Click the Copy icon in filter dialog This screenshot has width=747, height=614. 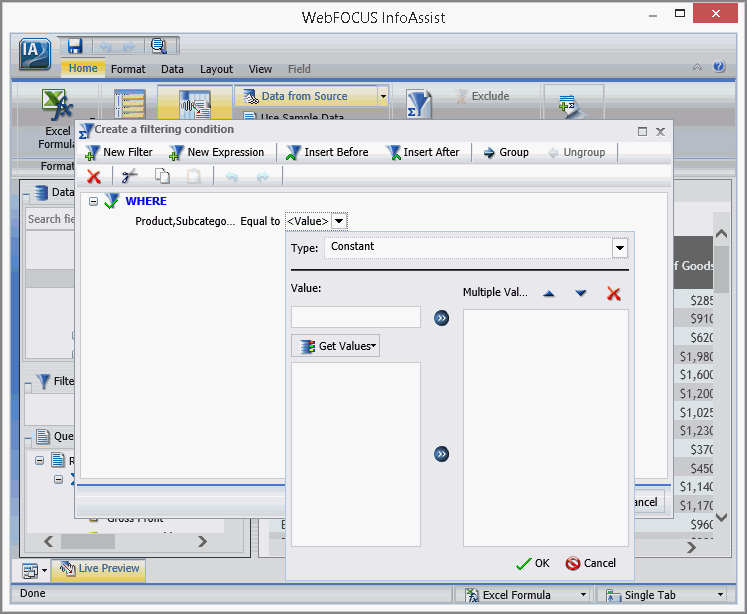click(x=162, y=176)
